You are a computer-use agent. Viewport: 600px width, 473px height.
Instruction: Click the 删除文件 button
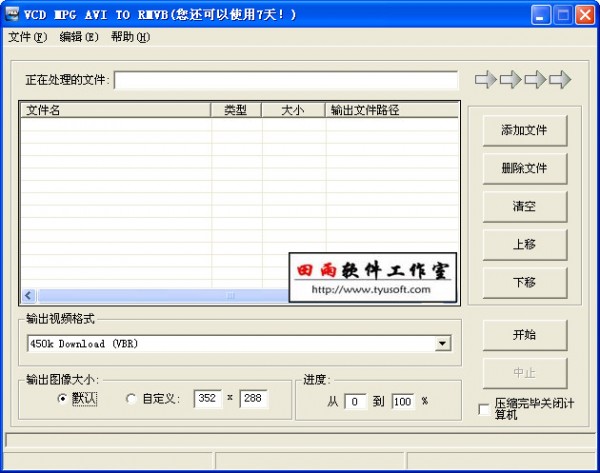[x=525, y=168]
